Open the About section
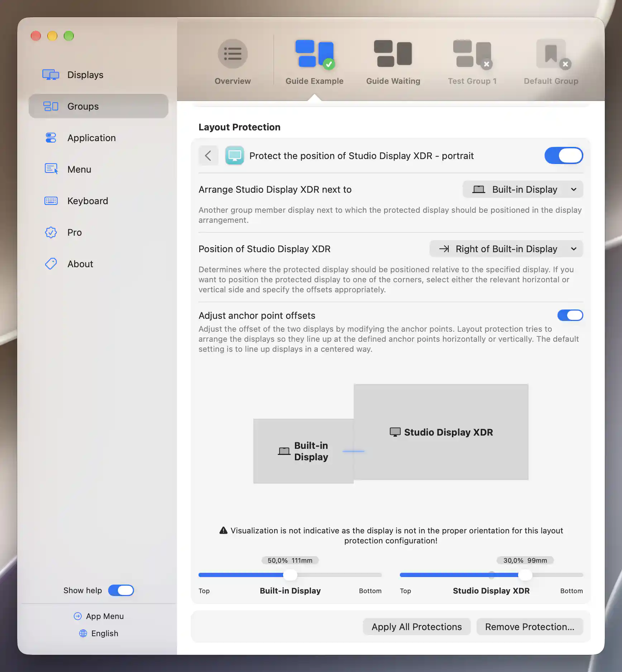This screenshot has width=622, height=672. point(98,264)
